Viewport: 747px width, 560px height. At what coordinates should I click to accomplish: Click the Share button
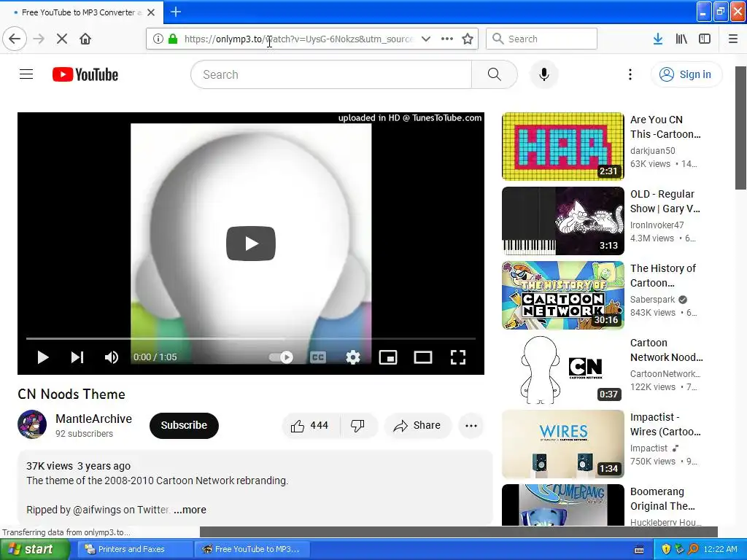coord(417,425)
